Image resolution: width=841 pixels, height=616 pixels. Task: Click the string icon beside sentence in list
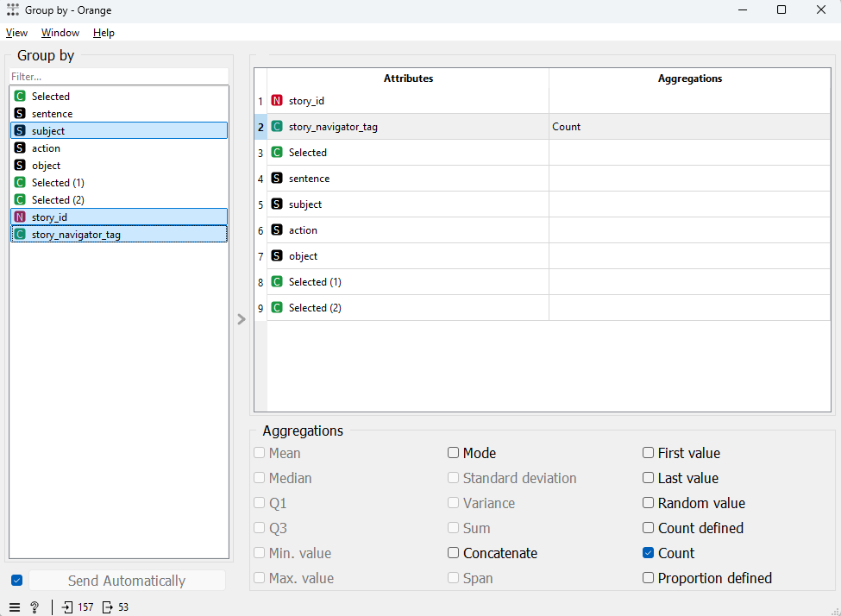click(20, 114)
